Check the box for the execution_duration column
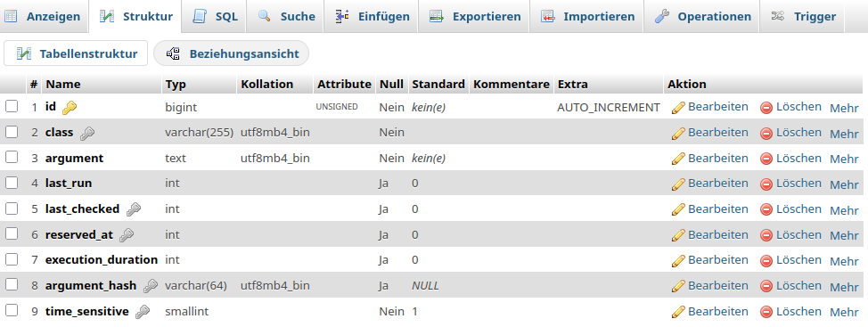Screen dimensions: 868x327 pyautogui.click(x=12, y=259)
